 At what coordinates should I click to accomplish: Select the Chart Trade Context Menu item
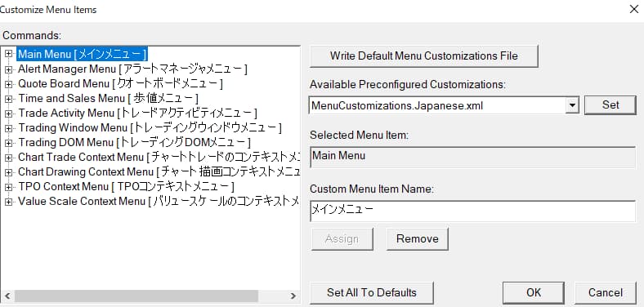(x=159, y=158)
